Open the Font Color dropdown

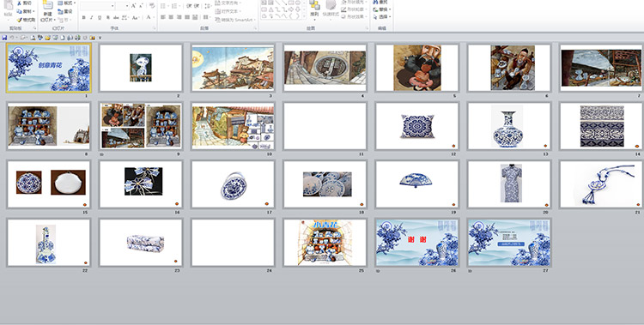tap(154, 17)
